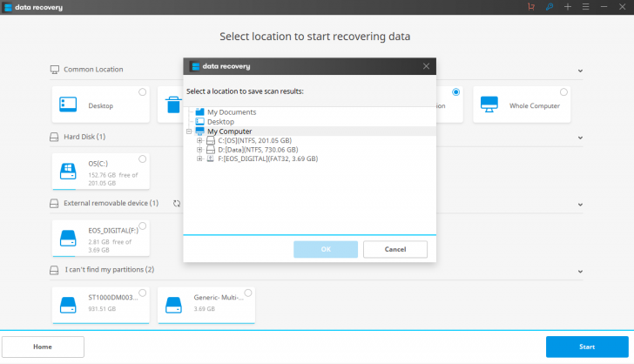Click the Recycle Bin trash icon
Viewport: 634px width, 364px height.
coord(173,104)
